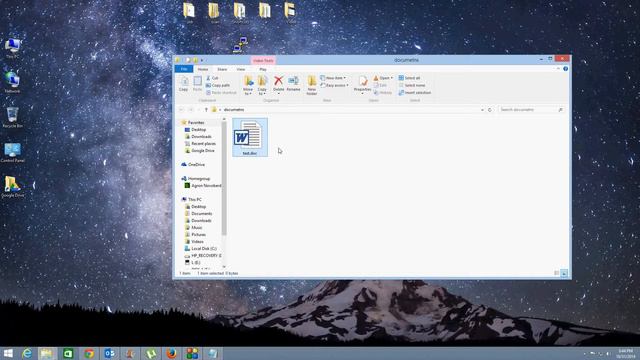Create a New folder
This screenshot has height=360, width=640.
[312, 85]
